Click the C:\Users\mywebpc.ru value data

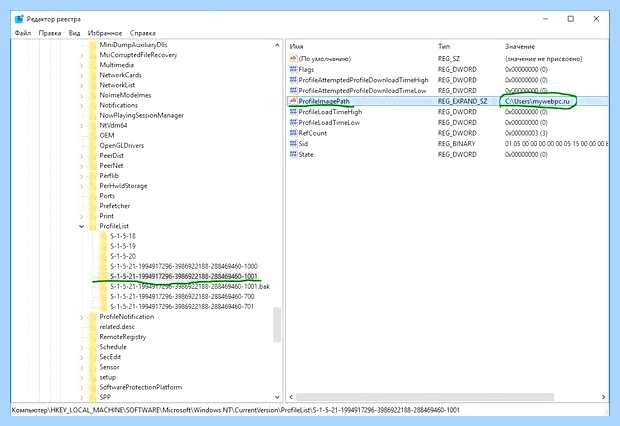point(537,101)
